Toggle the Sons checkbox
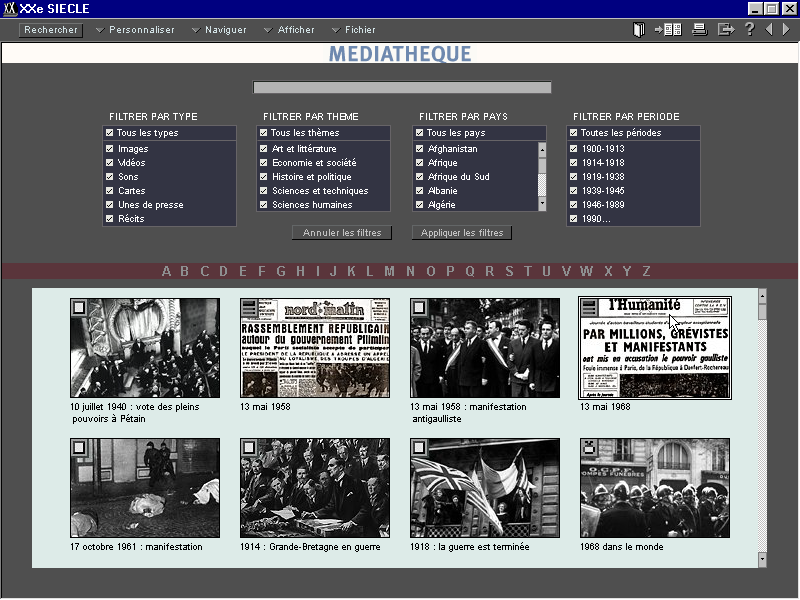800x600 pixels. coord(110,177)
